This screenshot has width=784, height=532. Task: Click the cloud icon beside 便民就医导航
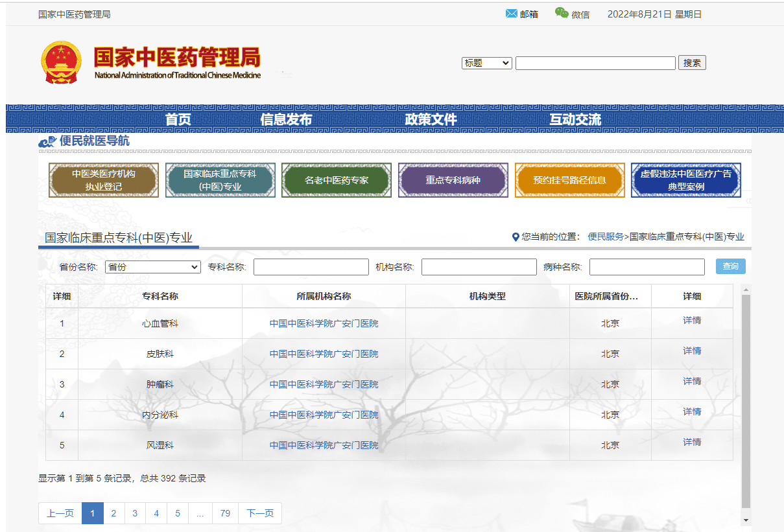tap(47, 141)
